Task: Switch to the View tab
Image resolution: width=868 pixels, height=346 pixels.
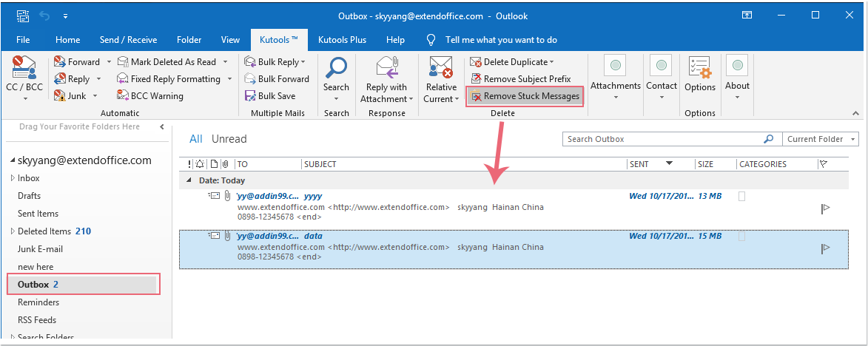Action: click(230, 40)
